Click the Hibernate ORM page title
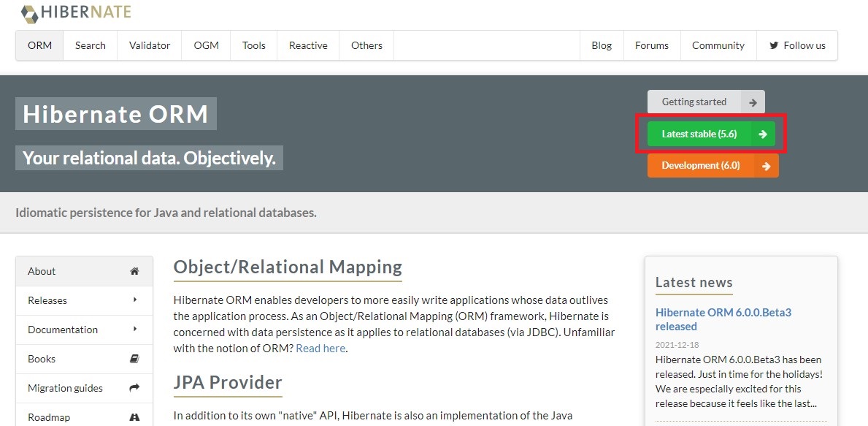Screen dimensions: 868x426 tap(115, 114)
